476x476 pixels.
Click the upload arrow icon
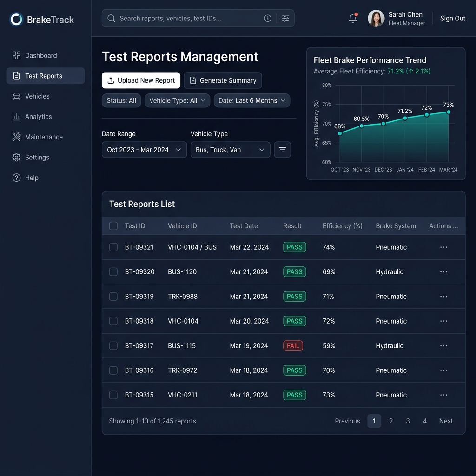click(111, 80)
